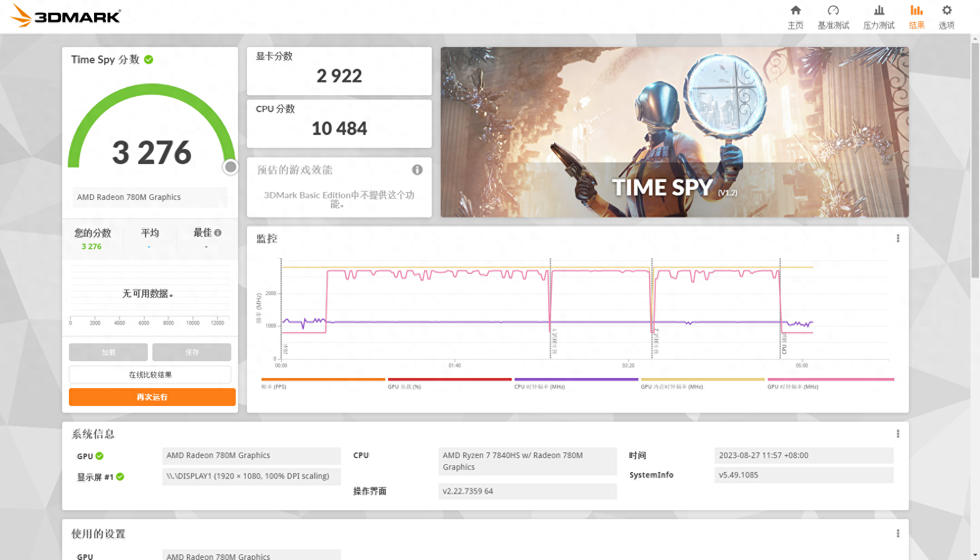Open the 主页 home icon
Image resolution: width=980 pixels, height=560 pixels.
pyautogui.click(x=795, y=10)
